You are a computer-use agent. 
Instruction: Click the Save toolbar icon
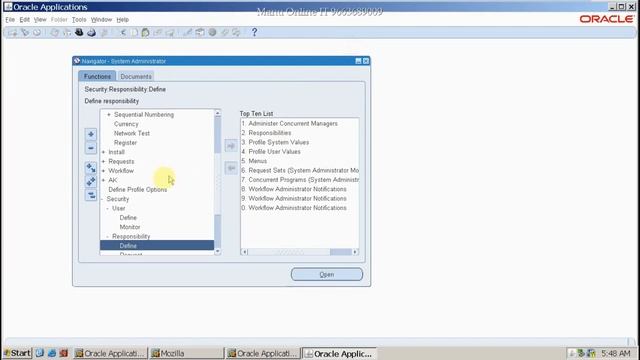click(54, 32)
